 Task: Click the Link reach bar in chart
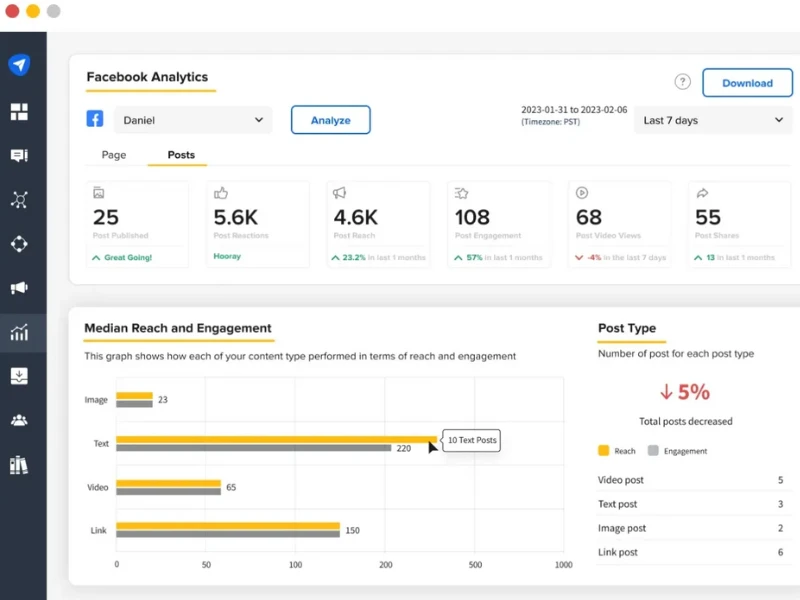click(228, 526)
